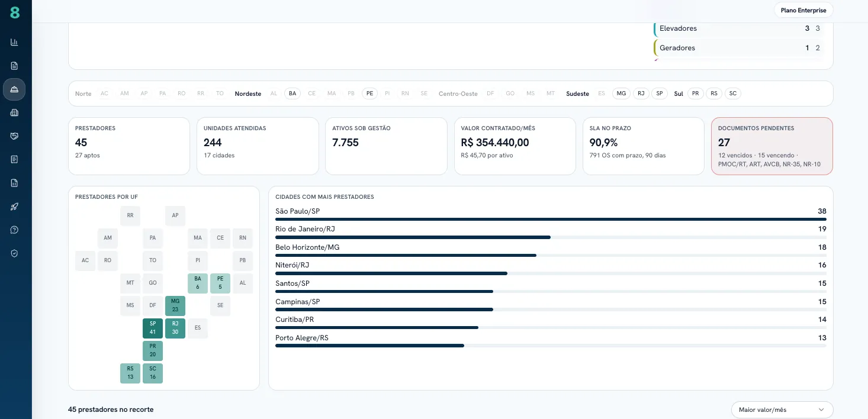Open the Documentos Pendentes card

click(772, 146)
